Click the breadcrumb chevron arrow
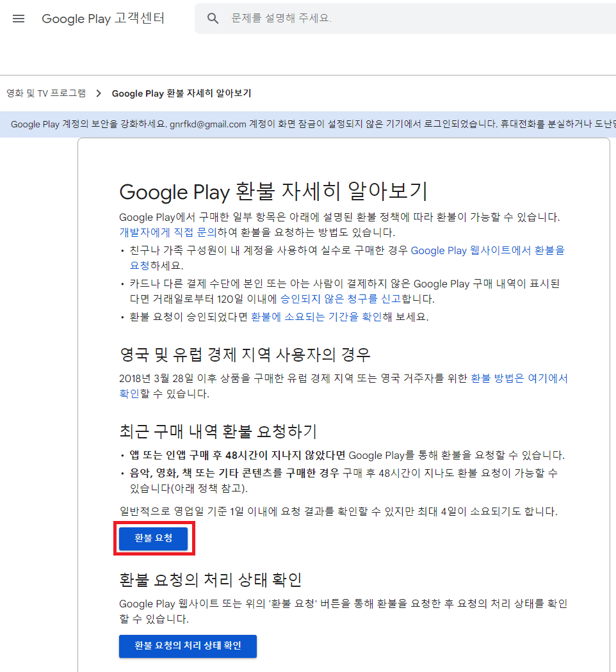The height and width of the screenshot is (672, 616). click(99, 93)
